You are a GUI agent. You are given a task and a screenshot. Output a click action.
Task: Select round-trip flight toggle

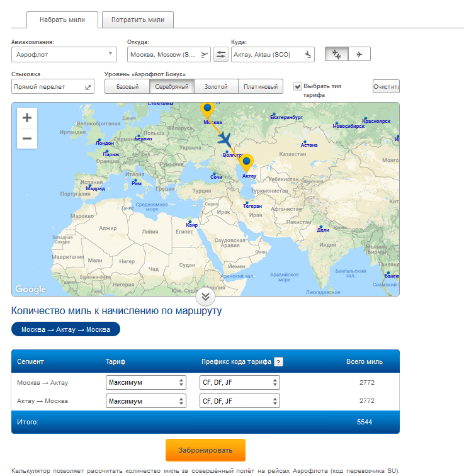click(x=337, y=54)
